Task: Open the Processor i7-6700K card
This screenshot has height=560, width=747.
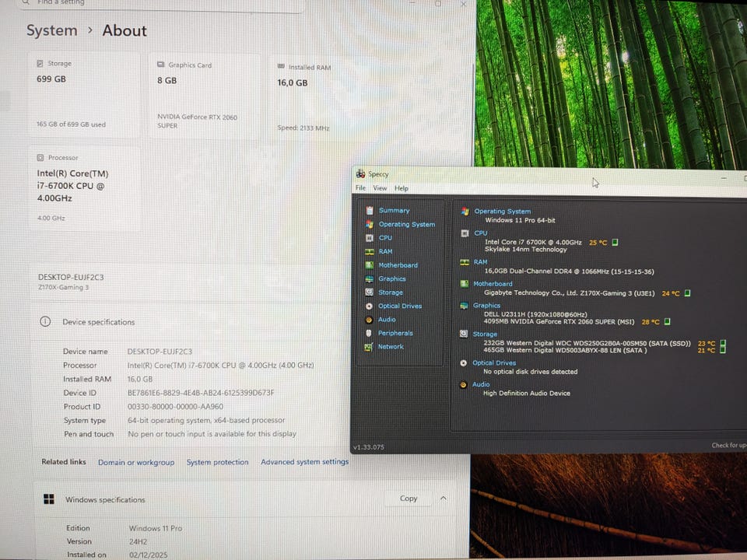Action: click(x=84, y=188)
